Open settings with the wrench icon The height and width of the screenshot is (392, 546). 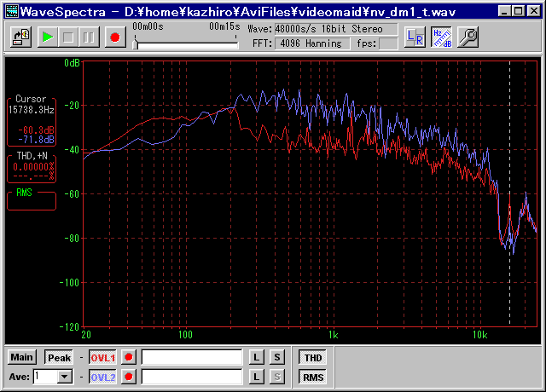coord(468,36)
